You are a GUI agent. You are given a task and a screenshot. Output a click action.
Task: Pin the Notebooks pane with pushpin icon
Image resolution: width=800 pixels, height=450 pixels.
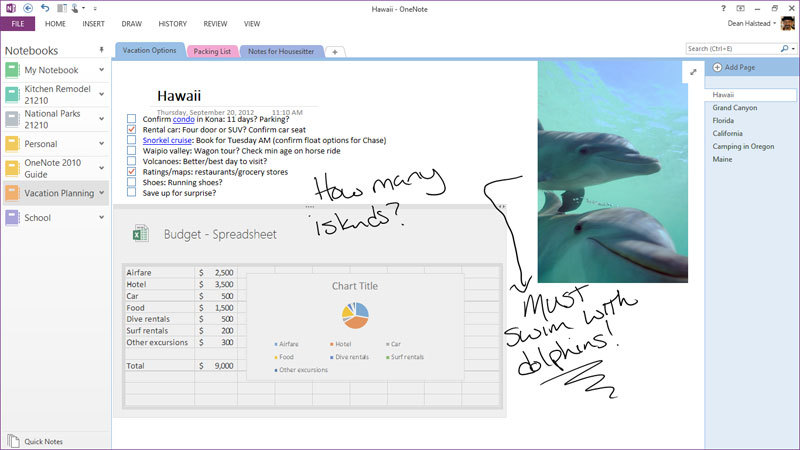click(x=100, y=49)
